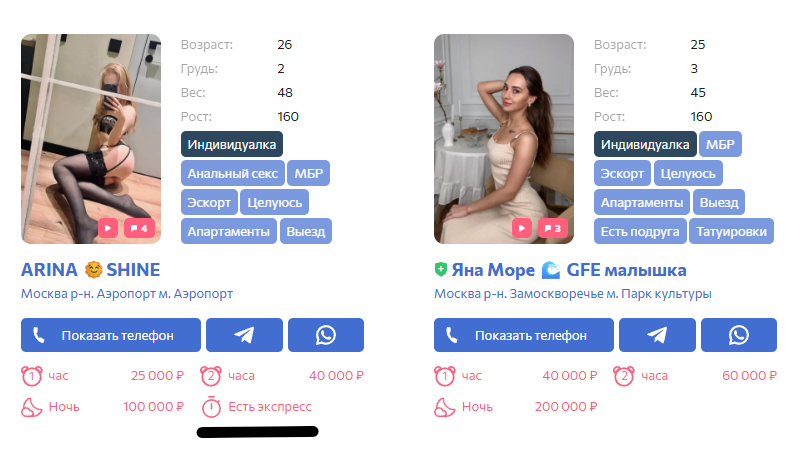This screenshot has width=805, height=451.
Task: Open the Яна Море GFE малышка profile link
Action: [x=569, y=270]
